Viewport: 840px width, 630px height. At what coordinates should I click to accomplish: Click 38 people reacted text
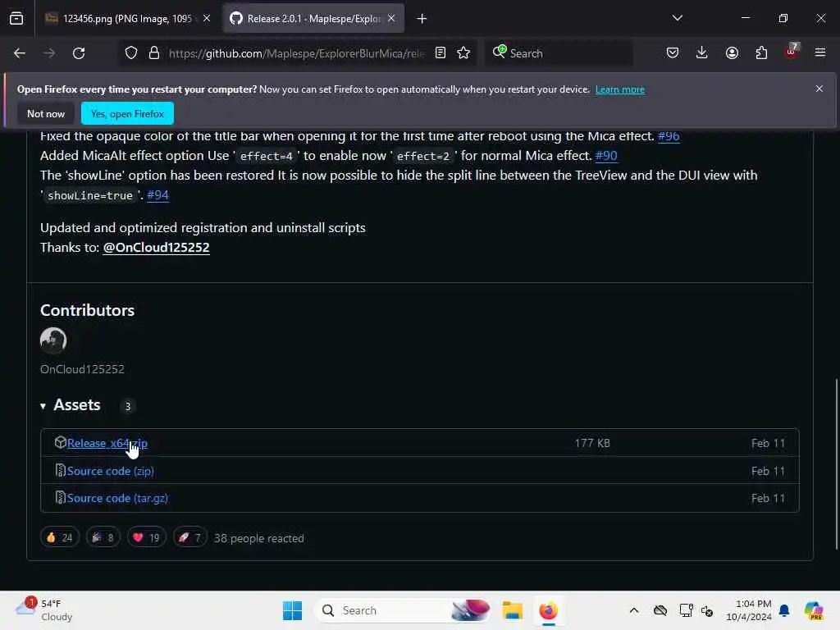click(x=259, y=538)
